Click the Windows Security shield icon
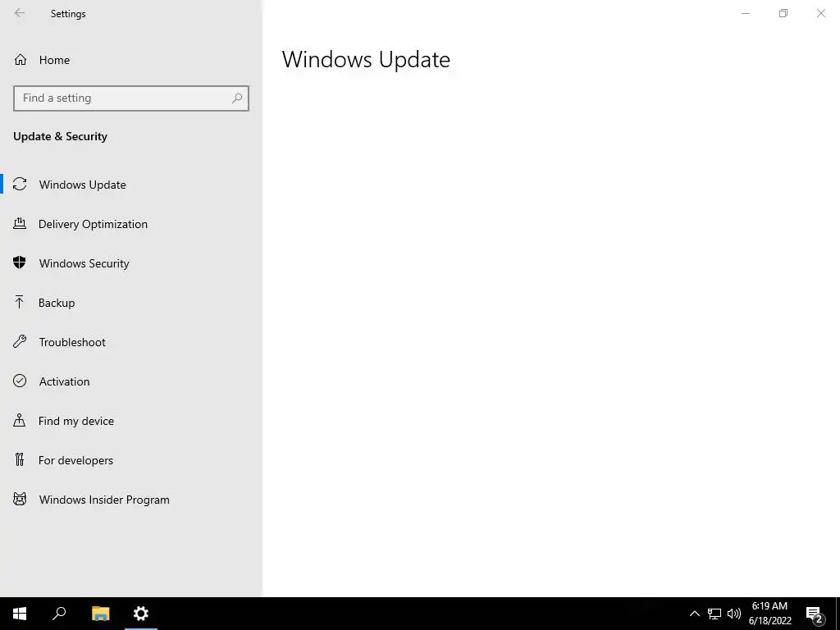Screen dimensions: 840x630 (20, 262)
